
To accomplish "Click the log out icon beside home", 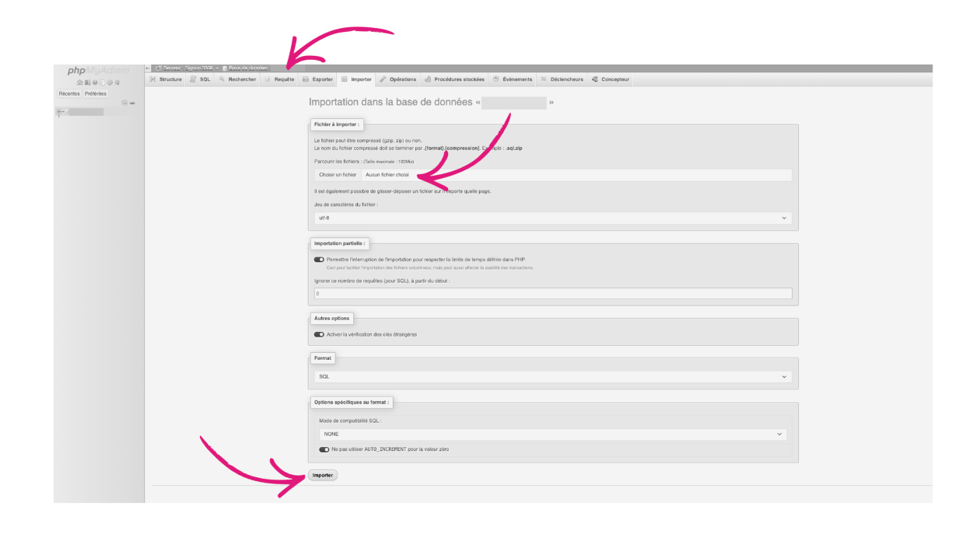I will point(86,82).
